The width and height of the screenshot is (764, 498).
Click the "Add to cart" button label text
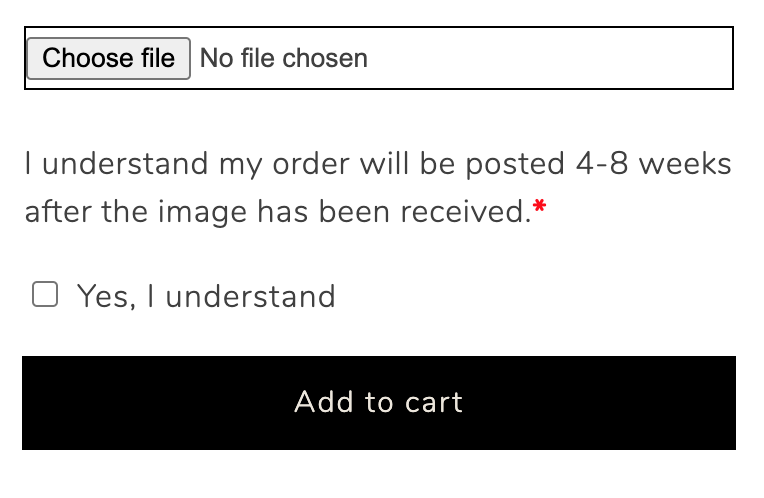point(379,402)
